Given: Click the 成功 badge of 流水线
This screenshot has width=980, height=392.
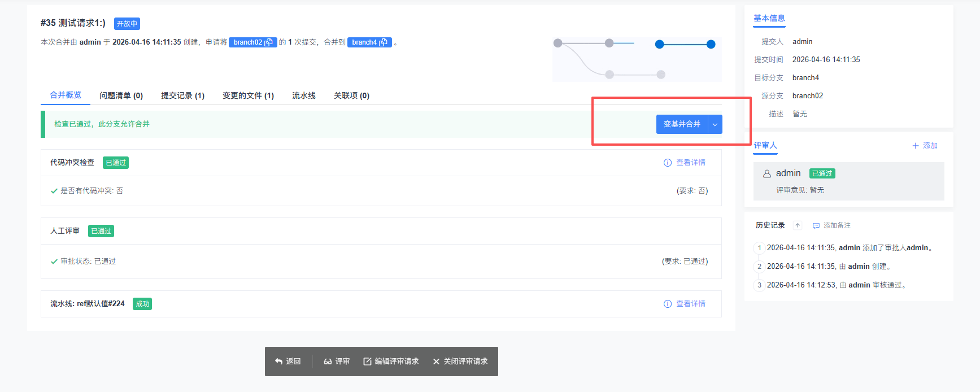Looking at the screenshot, I should click(x=142, y=304).
